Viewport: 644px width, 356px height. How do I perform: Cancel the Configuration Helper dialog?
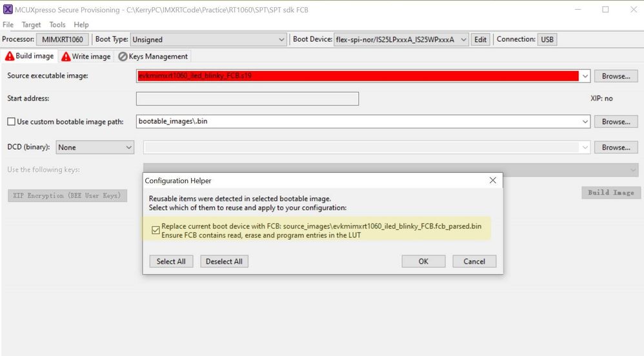[474, 262]
